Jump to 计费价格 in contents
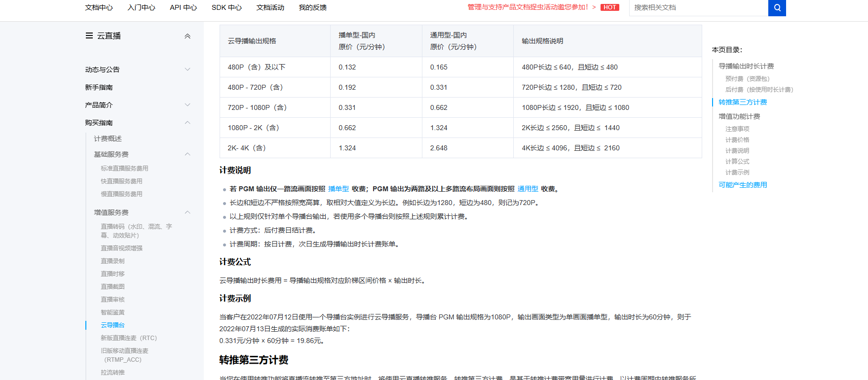Viewport: 868px width, 380px height. 737,139
